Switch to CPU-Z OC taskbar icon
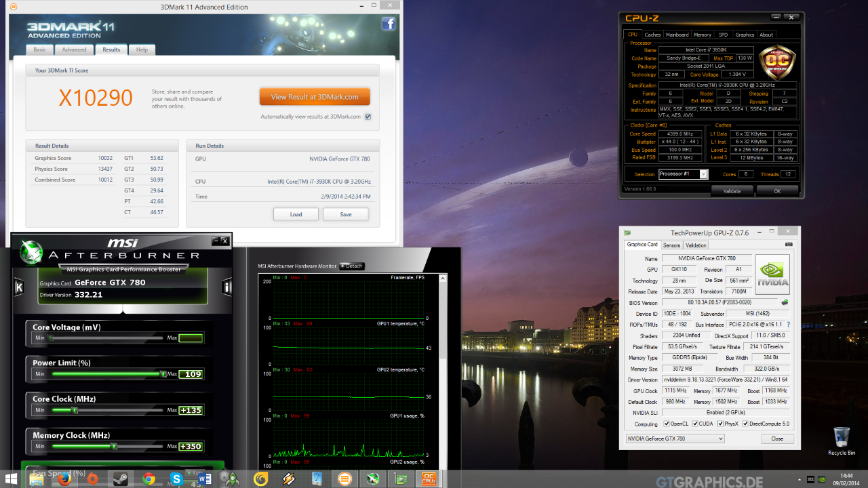 point(429,479)
